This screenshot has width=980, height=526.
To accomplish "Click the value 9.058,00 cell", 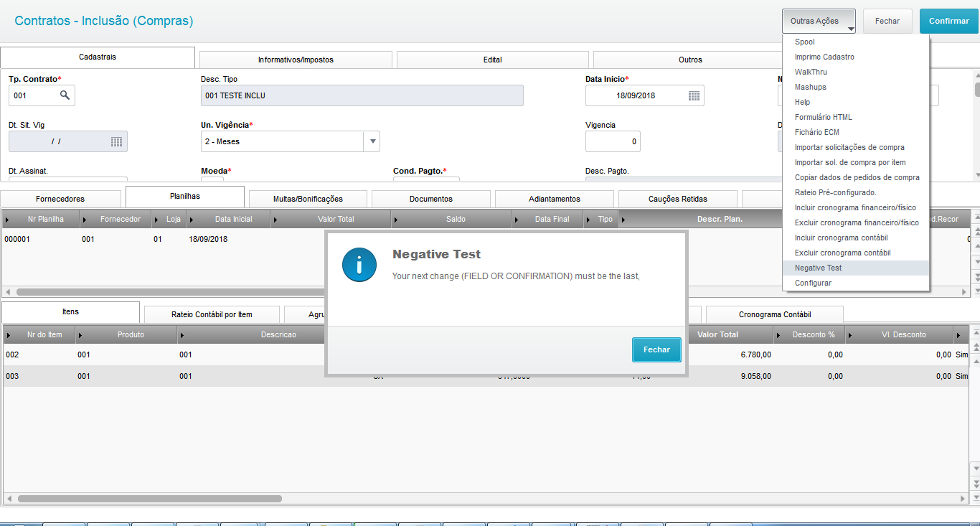I will point(756,376).
